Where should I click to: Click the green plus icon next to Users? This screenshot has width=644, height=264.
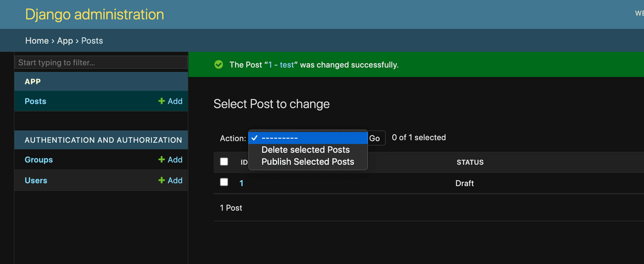click(x=162, y=180)
